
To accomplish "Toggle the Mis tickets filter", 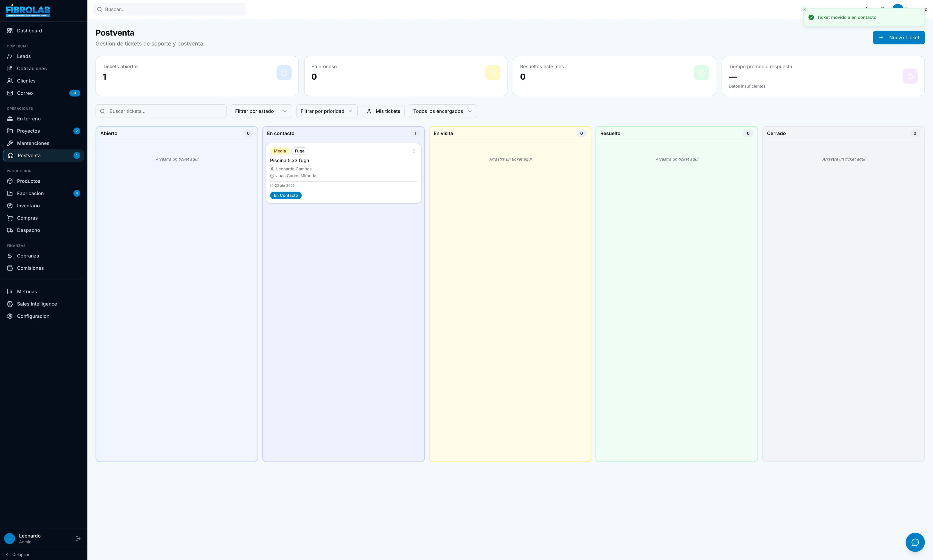I will click(383, 111).
